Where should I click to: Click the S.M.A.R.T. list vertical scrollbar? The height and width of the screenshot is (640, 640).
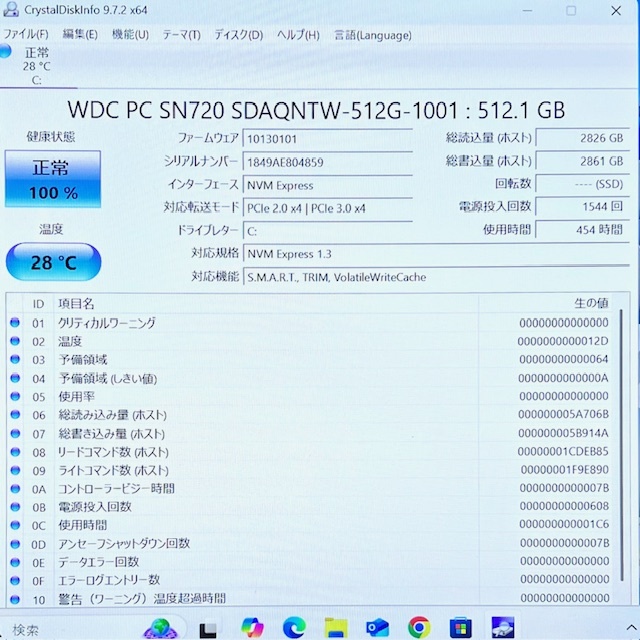tap(622, 445)
